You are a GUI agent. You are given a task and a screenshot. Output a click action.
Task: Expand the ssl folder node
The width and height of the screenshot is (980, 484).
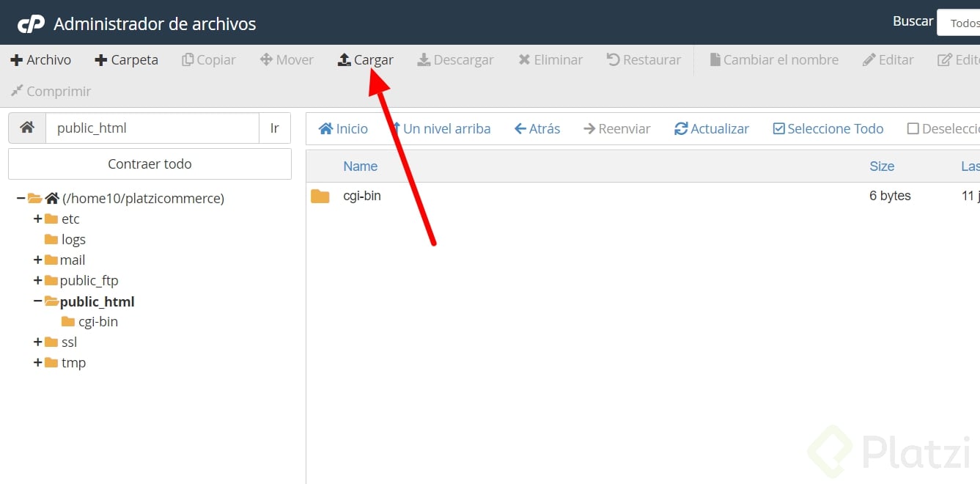coord(37,342)
